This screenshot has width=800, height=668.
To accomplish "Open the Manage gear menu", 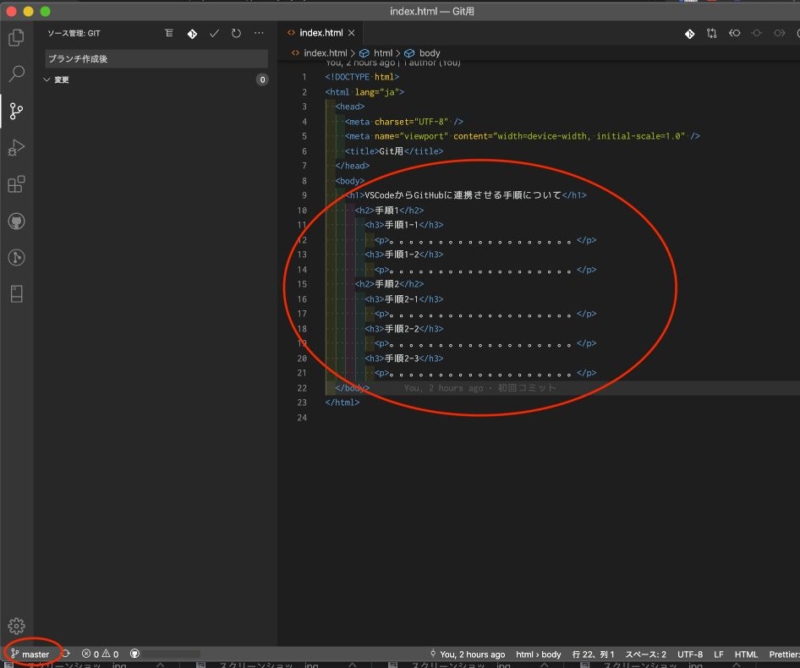I will pyautogui.click(x=16, y=626).
